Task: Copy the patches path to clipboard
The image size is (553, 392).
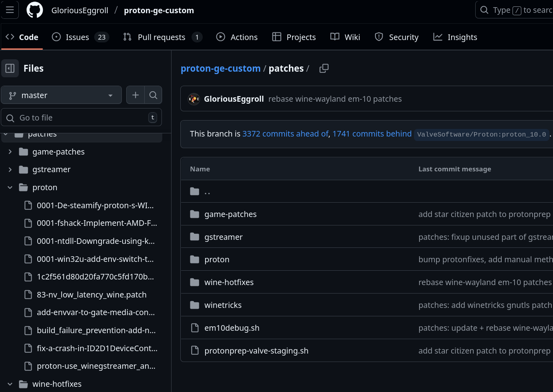Action: coord(324,68)
